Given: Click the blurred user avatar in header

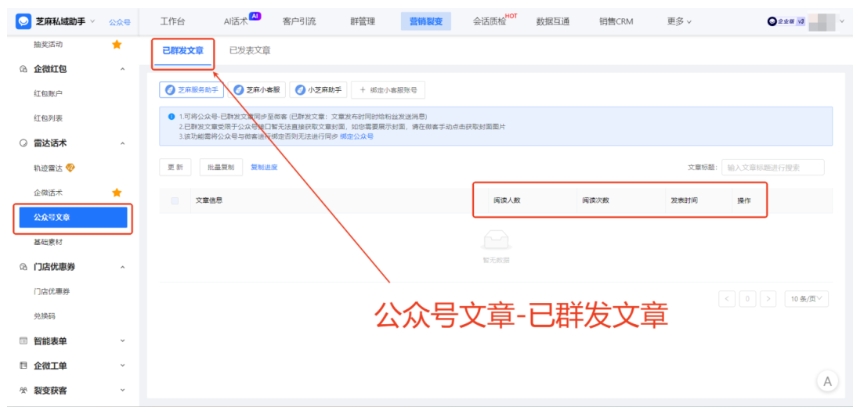Looking at the screenshot, I should tap(822, 22).
